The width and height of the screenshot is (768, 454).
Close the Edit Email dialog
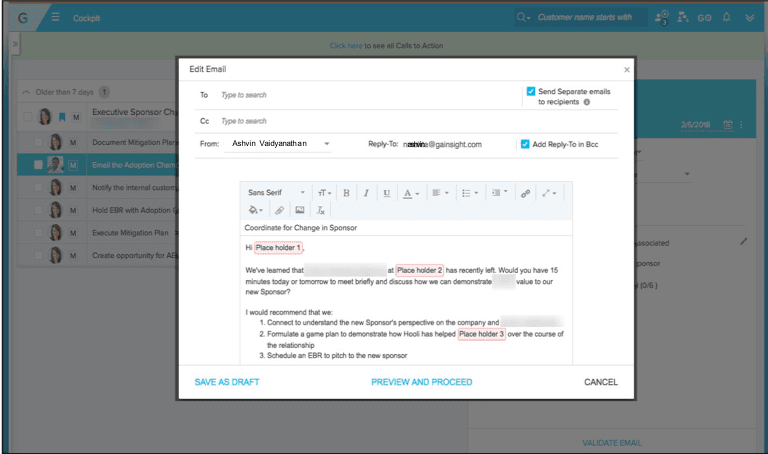pyautogui.click(x=627, y=70)
